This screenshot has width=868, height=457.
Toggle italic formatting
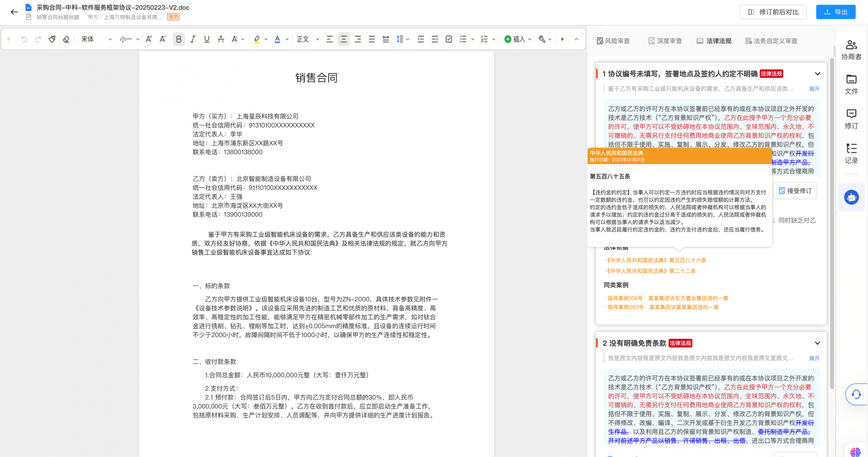tap(193, 39)
